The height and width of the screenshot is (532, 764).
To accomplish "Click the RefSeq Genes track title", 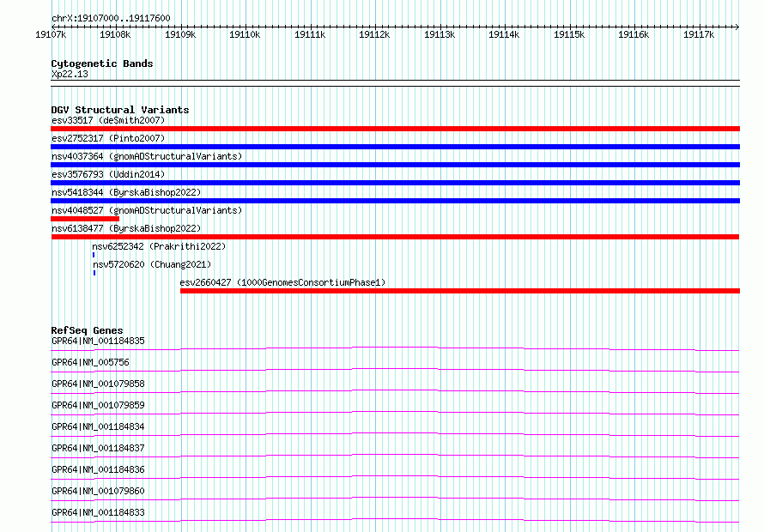I will click(88, 330).
